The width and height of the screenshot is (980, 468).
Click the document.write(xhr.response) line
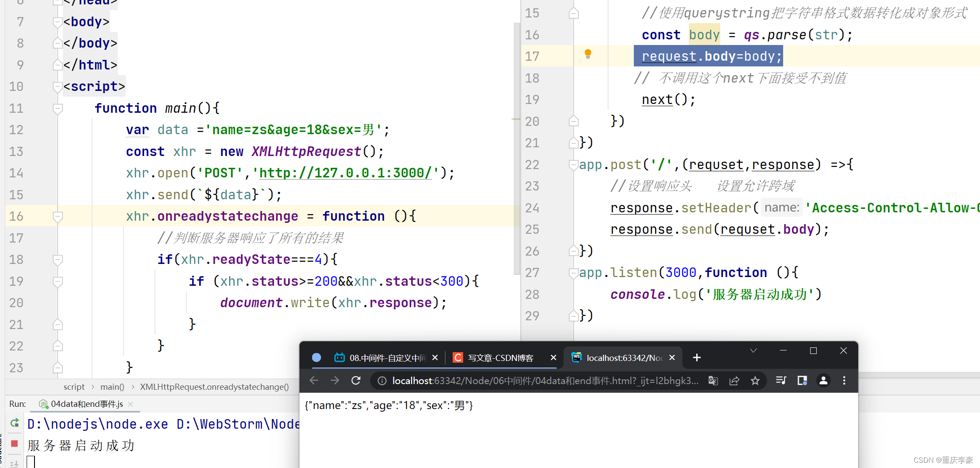[x=334, y=302]
